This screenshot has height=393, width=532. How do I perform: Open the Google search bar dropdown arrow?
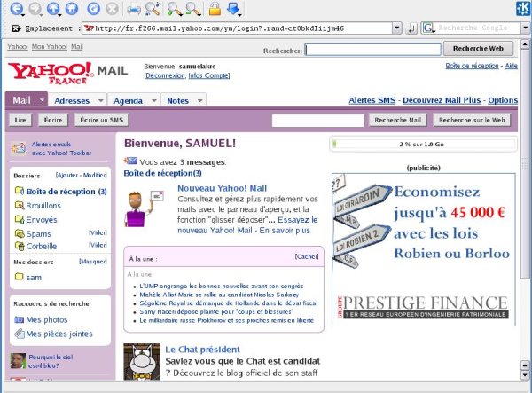pyautogui.click(x=526, y=28)
